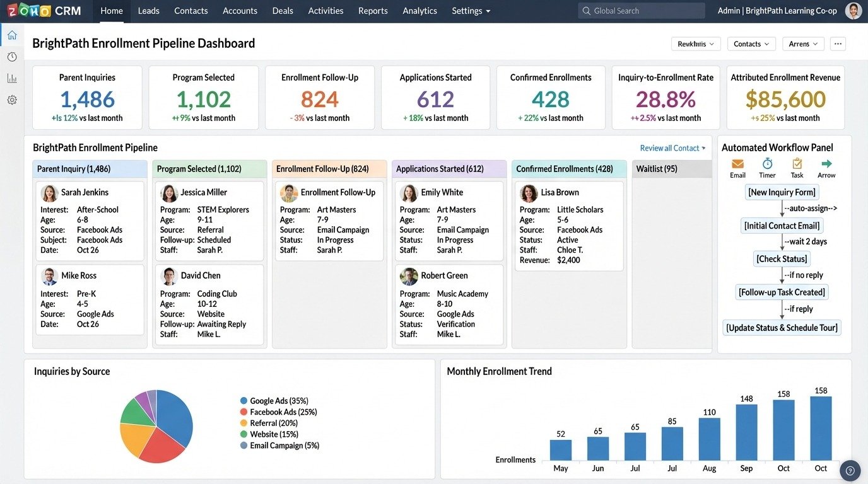Open the sidebar bar chart icon
The width and height of the screenshot is (868, 484).
tap(12, 78)
